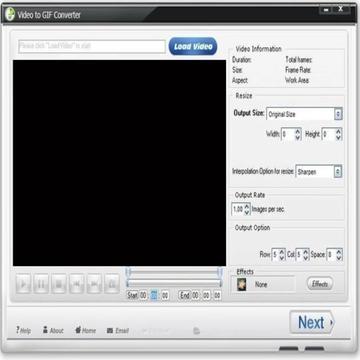
Task: Click the Help question mark icon
Action: pyautogui.click(x=18, y=330)
